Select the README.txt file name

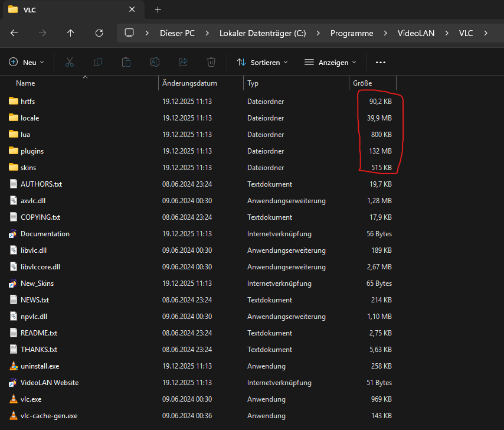[x=39, y=333]
